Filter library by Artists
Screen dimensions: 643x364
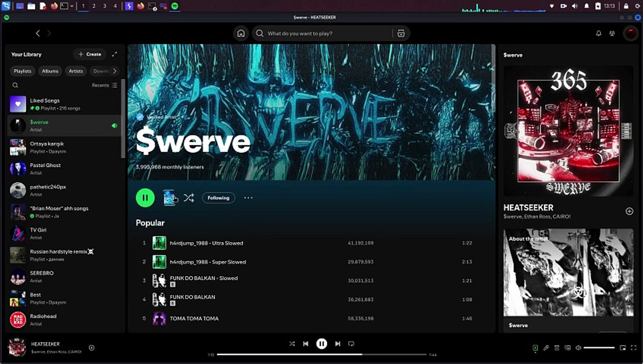point(76,71)
